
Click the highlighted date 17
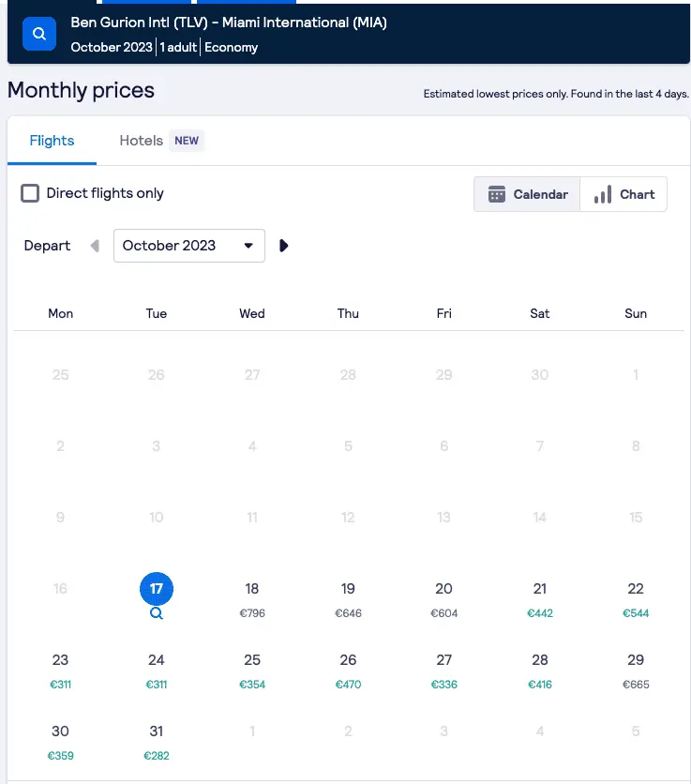click(x=157, y=589)
